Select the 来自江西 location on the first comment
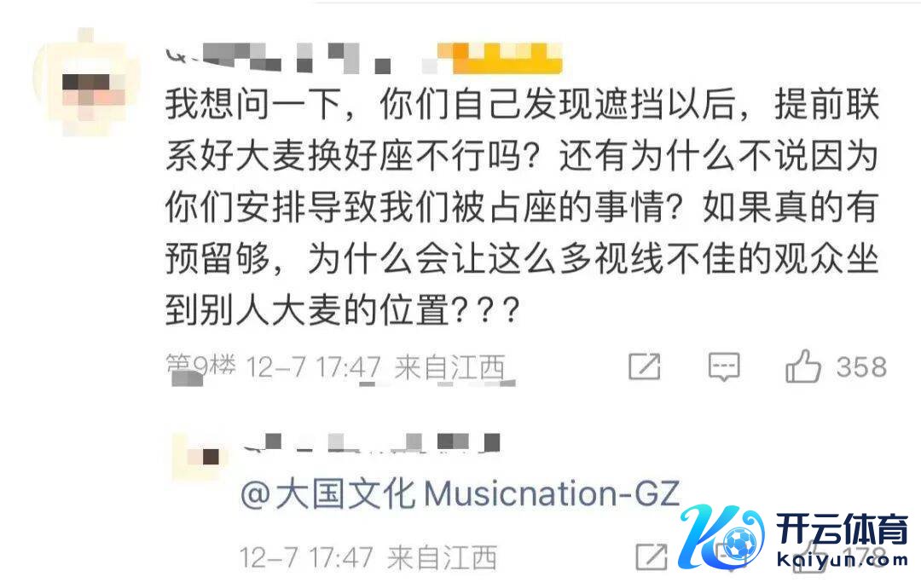This screenshot has height=588, width=921. click(449, 368)
